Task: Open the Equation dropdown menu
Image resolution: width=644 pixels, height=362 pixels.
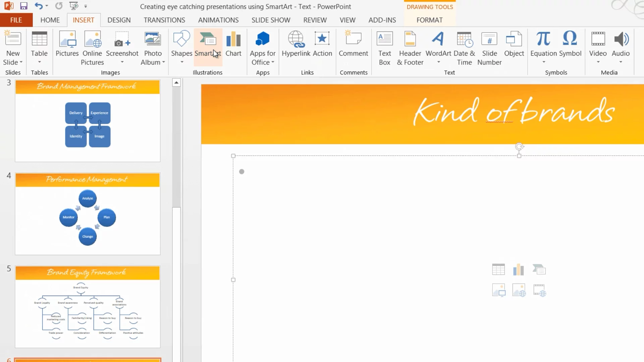Action: [543, 62]
